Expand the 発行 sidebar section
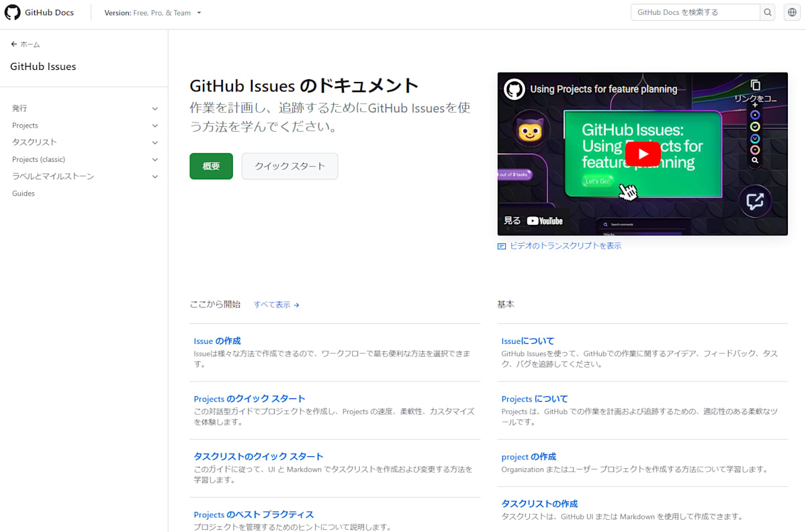 click(x=154, y=108)
